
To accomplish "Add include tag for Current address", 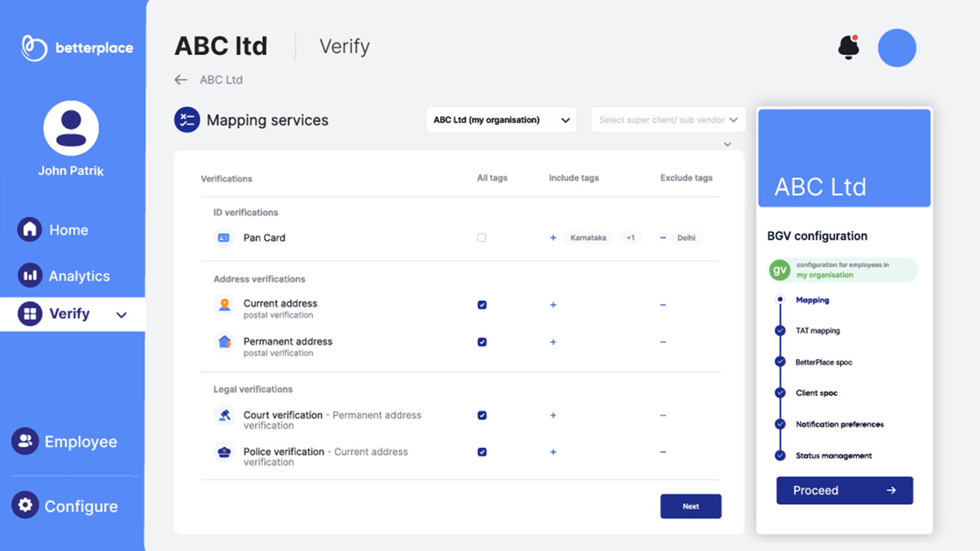I will click(x=553, y=305).
